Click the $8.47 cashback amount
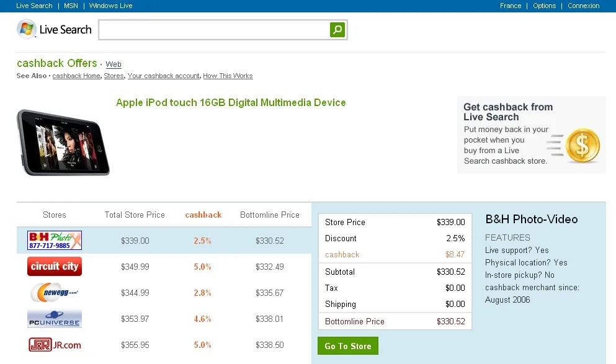Image resolution: width=616 pixels, height=364 pixels. coord(455,254)
